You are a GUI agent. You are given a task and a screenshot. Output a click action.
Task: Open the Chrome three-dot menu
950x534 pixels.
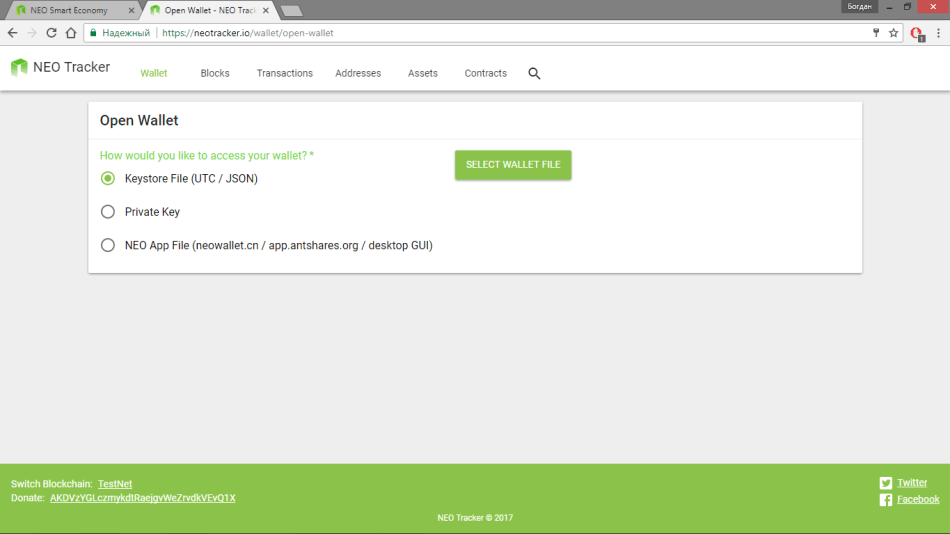938,33
